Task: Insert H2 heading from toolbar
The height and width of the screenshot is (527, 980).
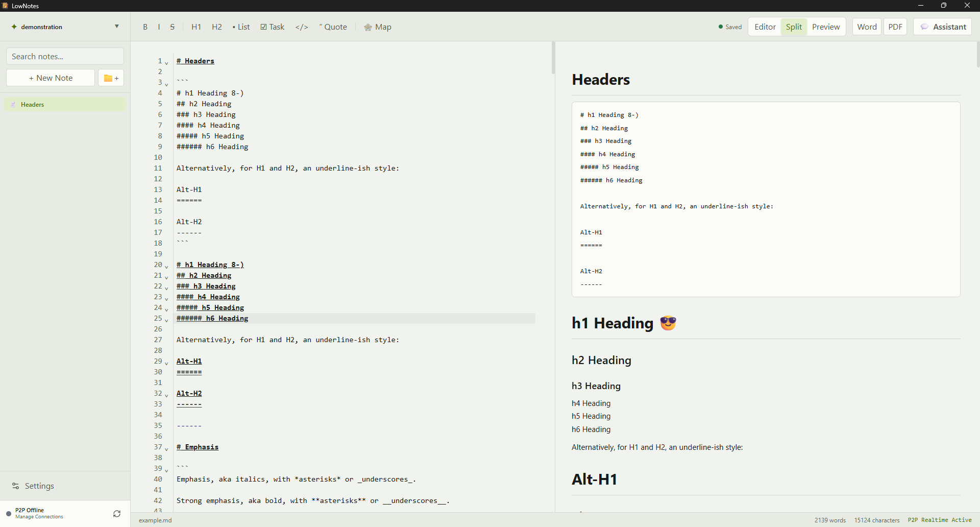Action: (x=217, y=27)
